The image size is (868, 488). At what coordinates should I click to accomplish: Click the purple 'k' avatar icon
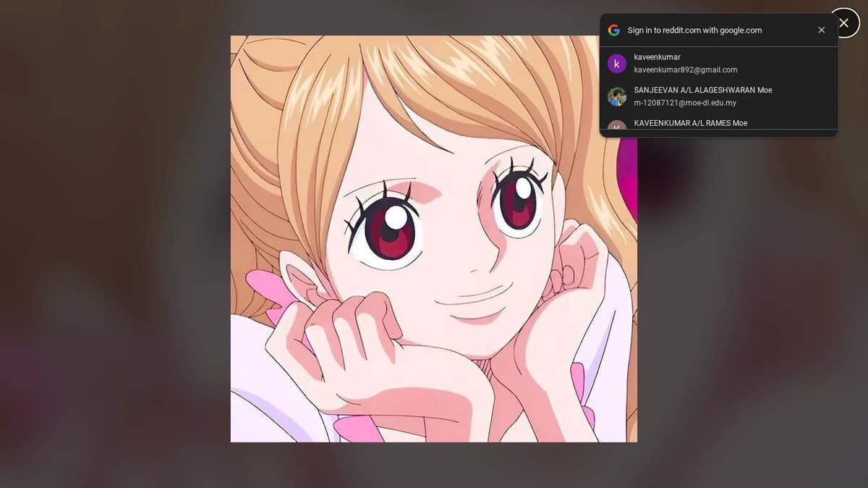pyautogui.click(x=616, y=64)
